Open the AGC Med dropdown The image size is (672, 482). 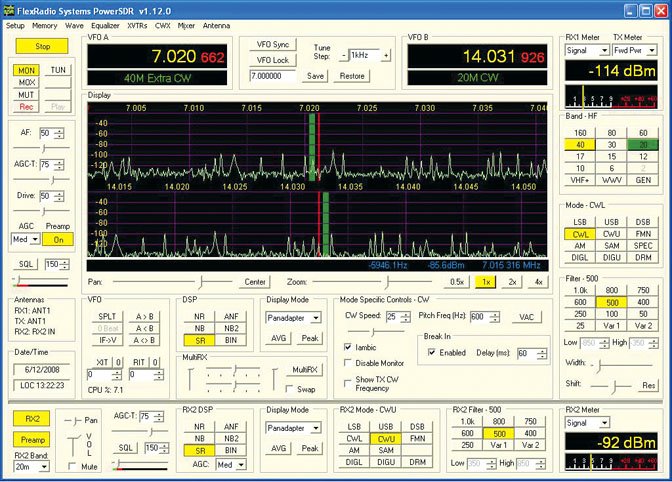(26, 239)
